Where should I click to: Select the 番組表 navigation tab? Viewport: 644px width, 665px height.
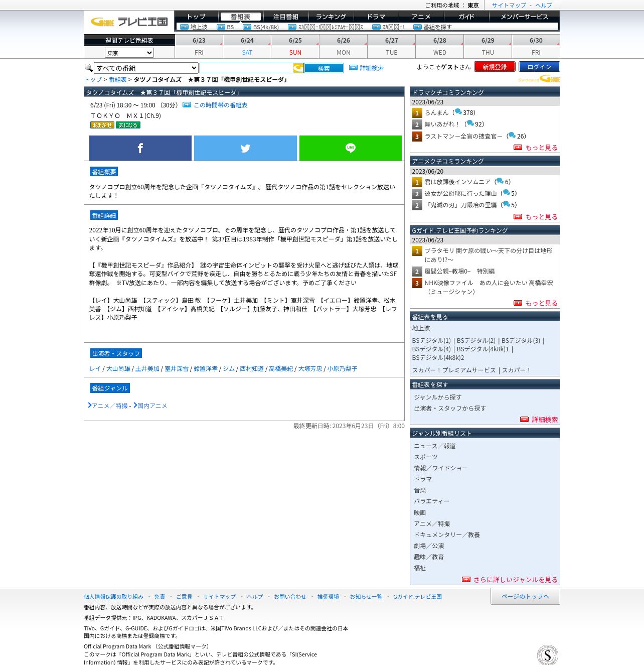pos(240,17)
